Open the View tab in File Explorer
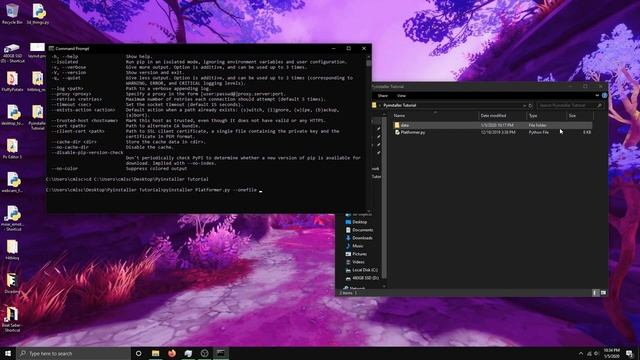Image resolution: width=640 pixels, height=360 pixels. click(x=401, y=96)
